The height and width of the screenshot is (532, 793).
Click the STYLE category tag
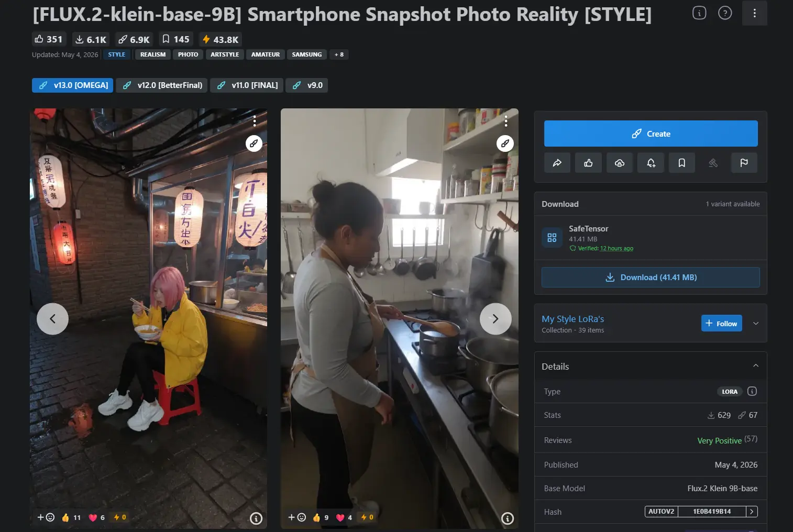click(x=117, y=54)
